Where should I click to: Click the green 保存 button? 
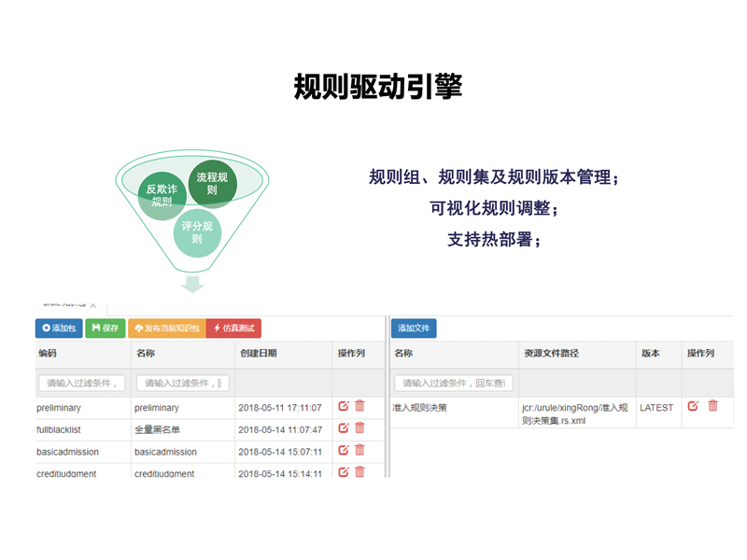coord(106,329)
